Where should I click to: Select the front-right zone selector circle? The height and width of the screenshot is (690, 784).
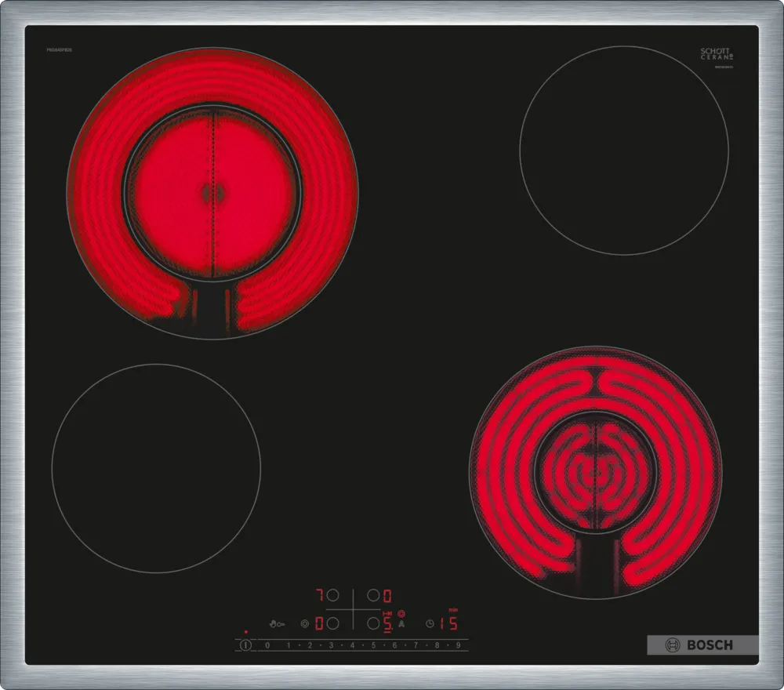tap(373, 623)
